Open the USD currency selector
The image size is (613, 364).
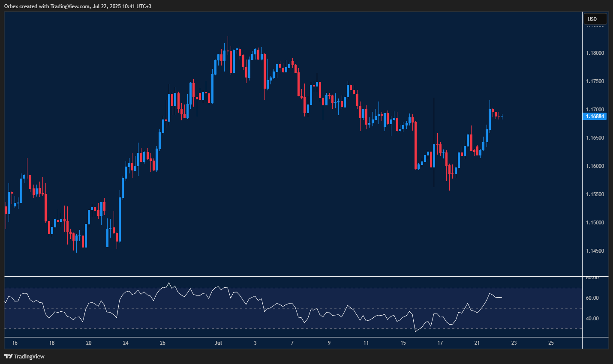[x=595, y=19]
